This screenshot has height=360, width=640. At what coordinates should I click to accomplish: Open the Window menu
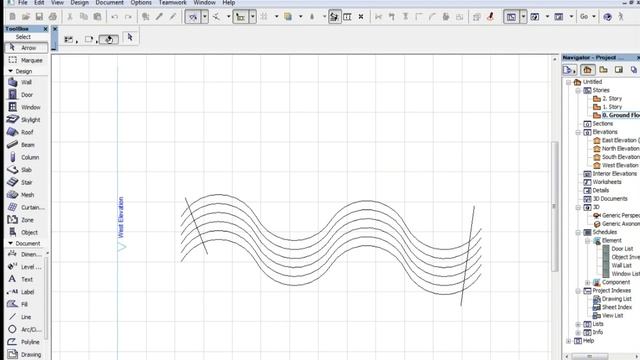(x=204, y=2)
